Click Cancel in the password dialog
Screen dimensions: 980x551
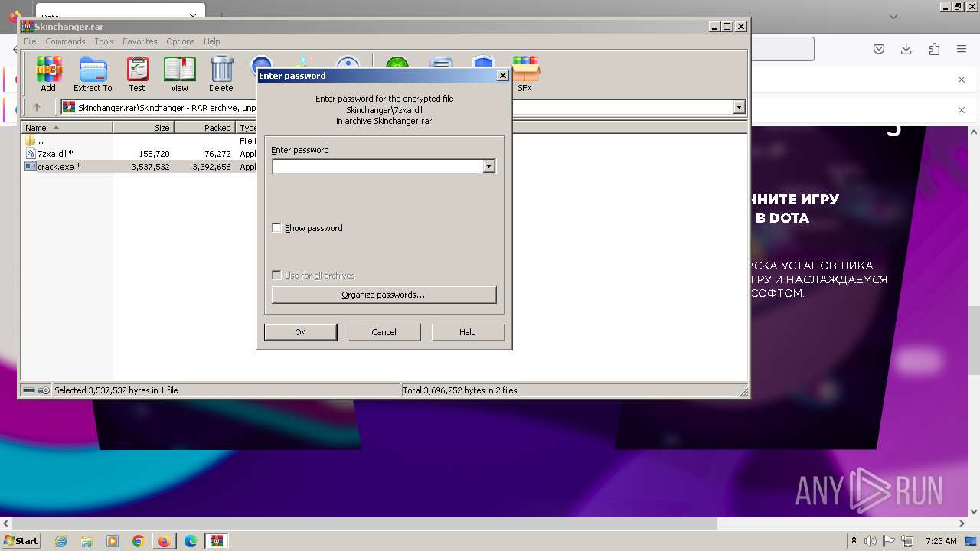[x=384, y=332]
